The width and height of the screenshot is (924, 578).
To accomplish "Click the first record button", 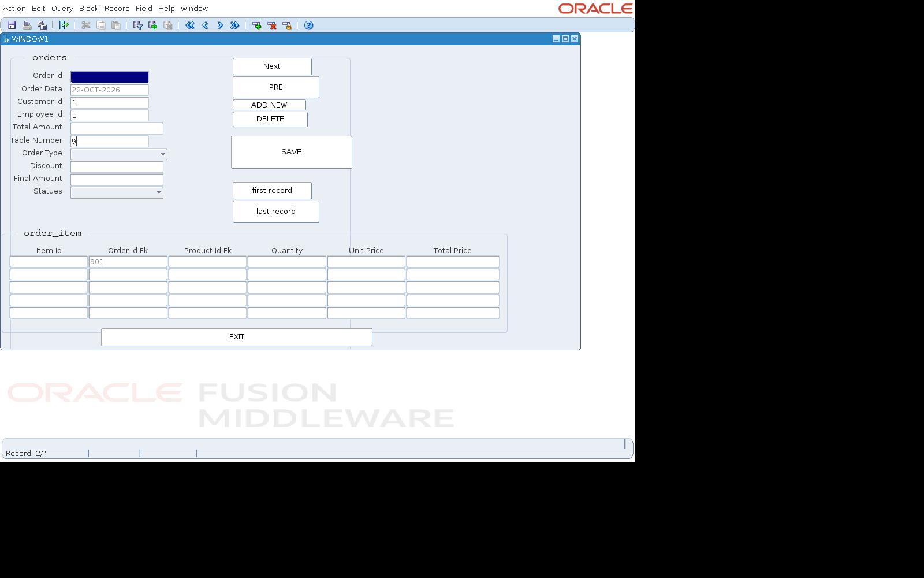I will tap(272, 191).
